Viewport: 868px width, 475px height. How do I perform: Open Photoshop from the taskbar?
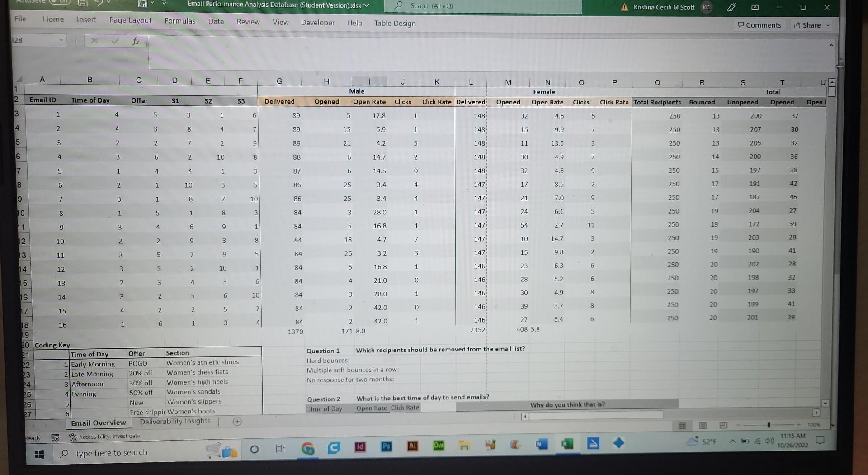386,446
